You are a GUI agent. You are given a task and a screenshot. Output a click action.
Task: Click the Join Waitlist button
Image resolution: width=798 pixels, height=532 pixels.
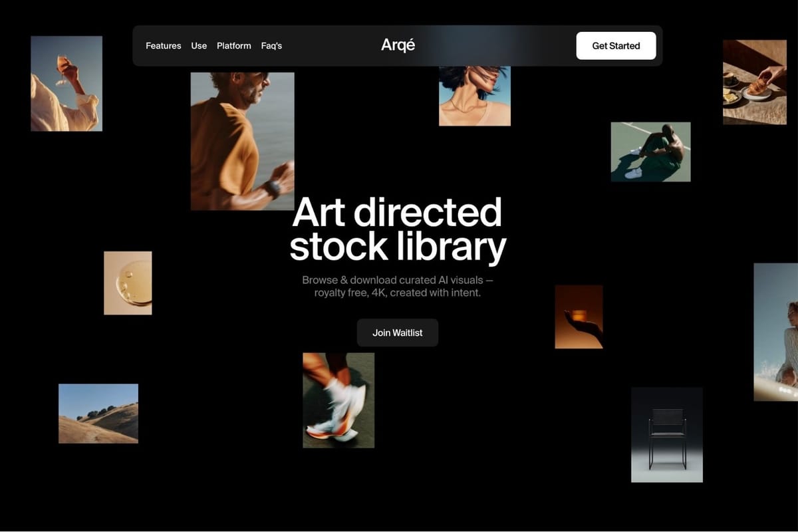[x=397, y=332]
